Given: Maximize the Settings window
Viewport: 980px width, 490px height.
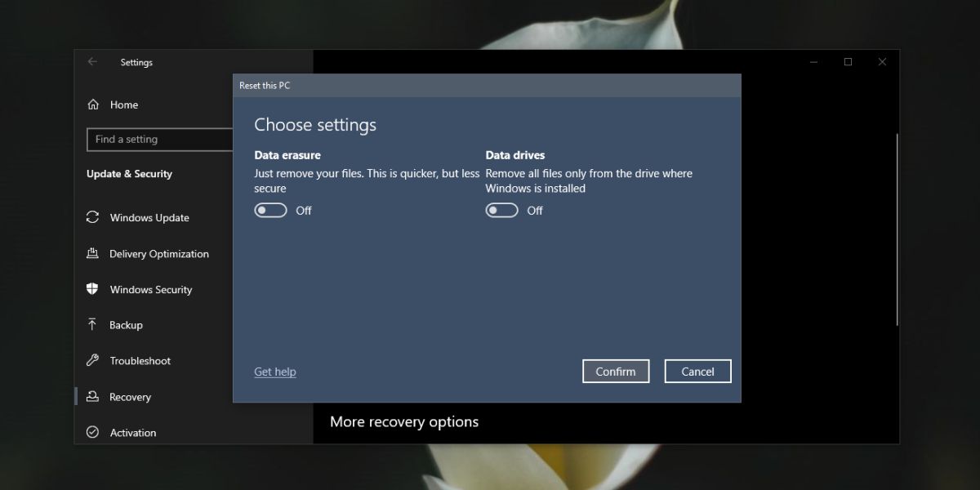Looking at the screenshot, I should (849, 62).
